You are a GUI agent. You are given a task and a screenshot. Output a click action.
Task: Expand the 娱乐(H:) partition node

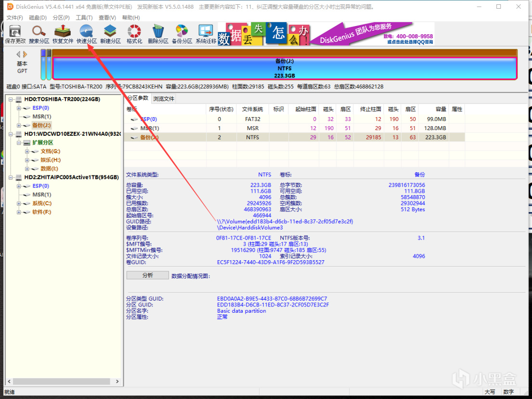pyautogui.click(x=27, y=160)
